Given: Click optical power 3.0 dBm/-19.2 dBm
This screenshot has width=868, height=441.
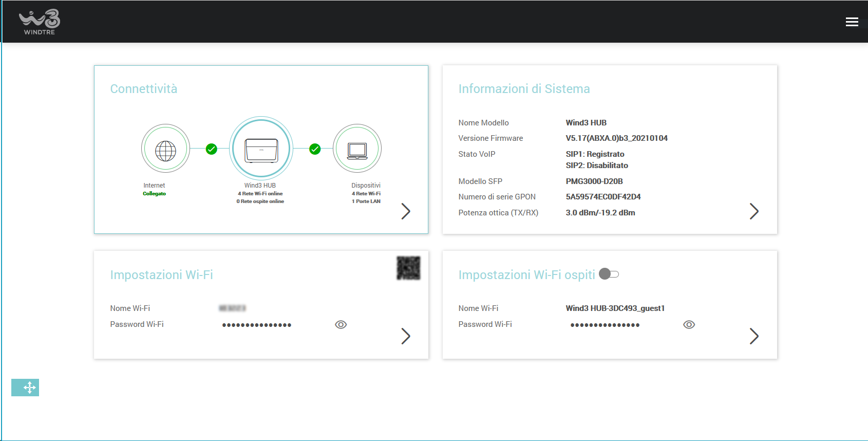Looking at the screenshot, I should (x=600, y=213).
